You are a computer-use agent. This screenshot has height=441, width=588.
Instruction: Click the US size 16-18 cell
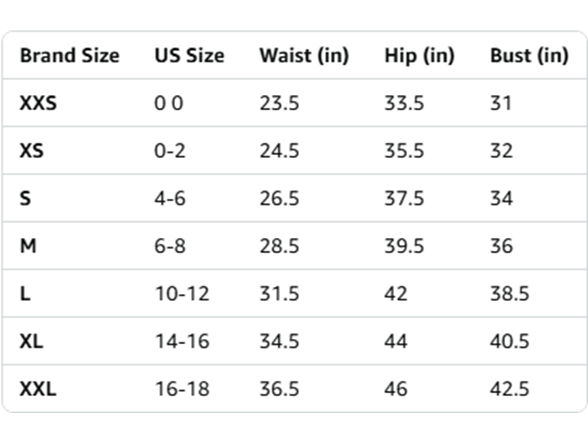tap(182, 389)
